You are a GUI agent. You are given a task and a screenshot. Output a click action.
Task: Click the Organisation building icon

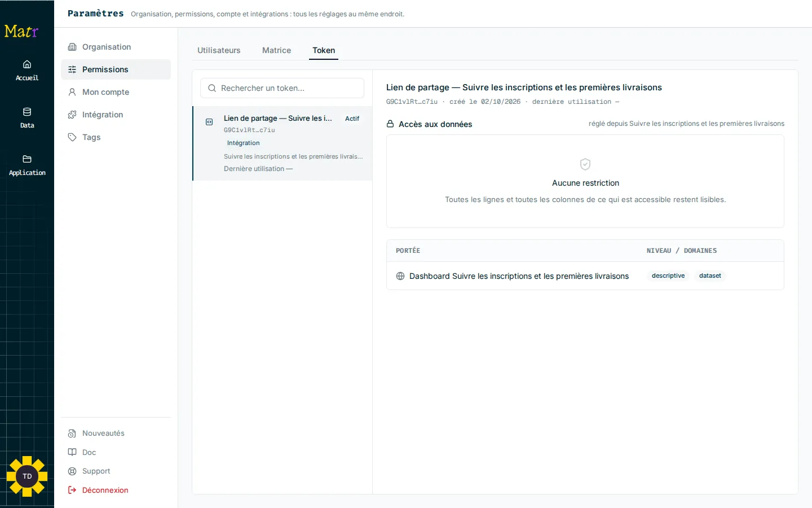point(72,47)
